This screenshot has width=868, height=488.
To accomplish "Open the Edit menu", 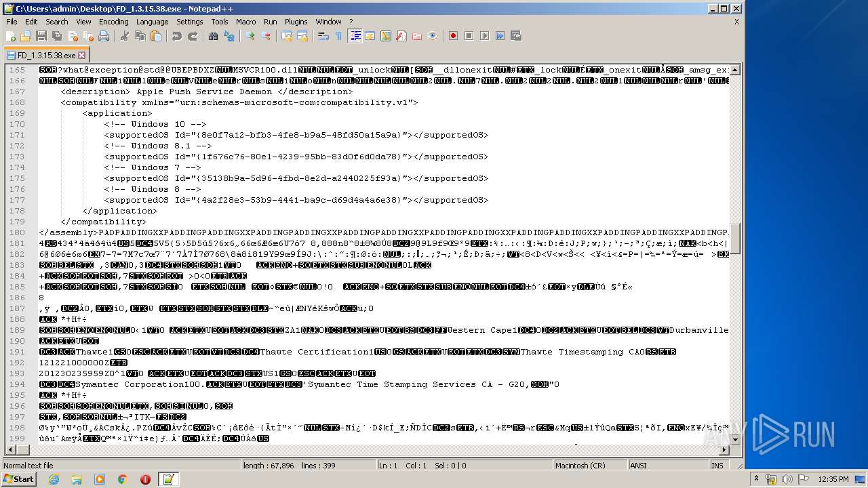I will coord(31,22).
